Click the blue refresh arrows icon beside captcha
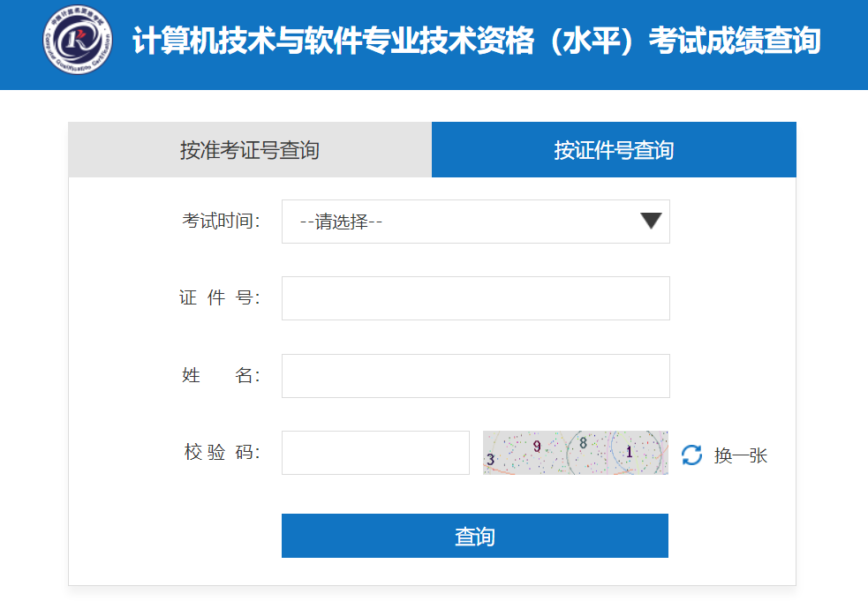868x609 pixels. (691, 455)
